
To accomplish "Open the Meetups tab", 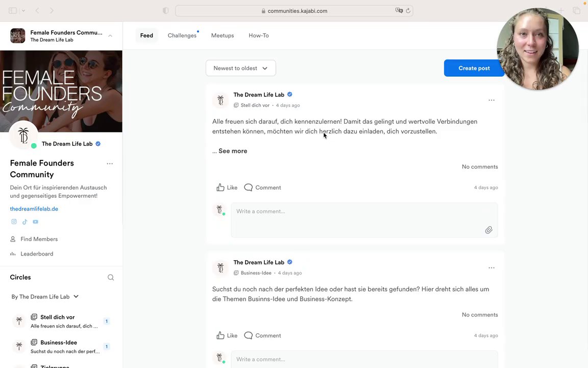I will (x=223, y=35).
